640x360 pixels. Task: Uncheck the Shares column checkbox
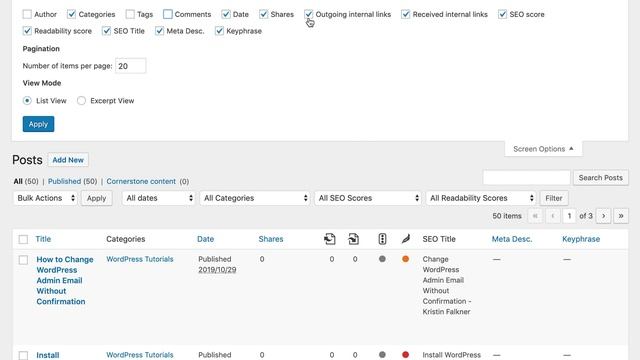point(263,14)
